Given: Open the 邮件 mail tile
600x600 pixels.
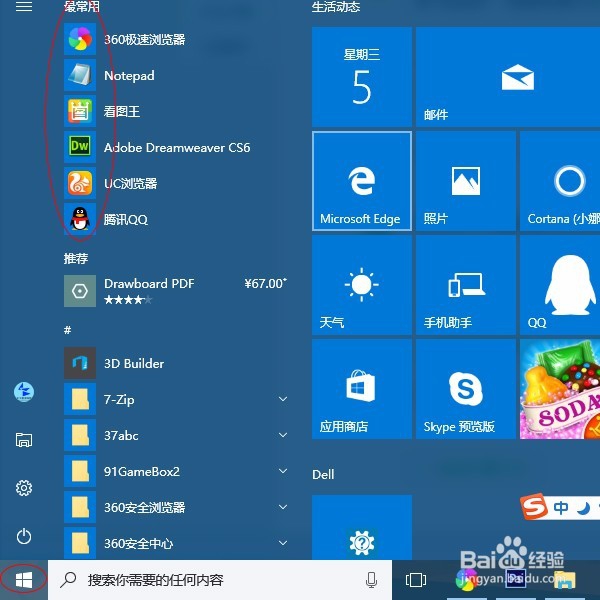Looking at the screenshot, I should click(508, 77).
